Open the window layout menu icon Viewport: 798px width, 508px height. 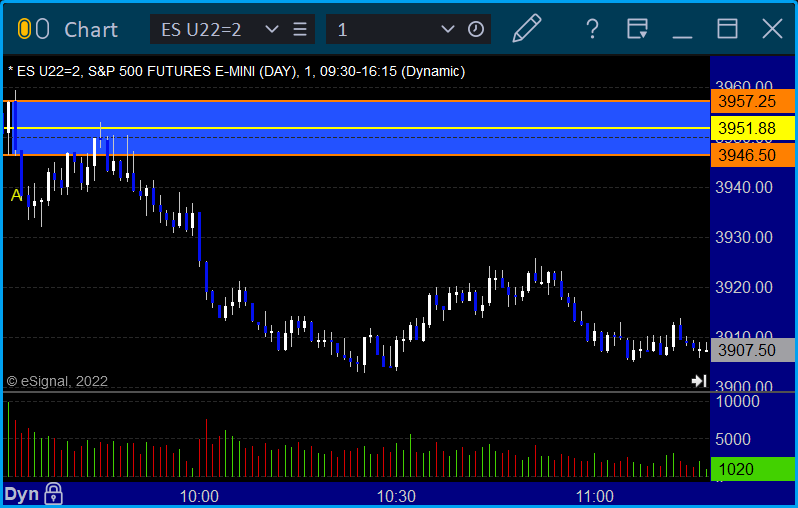[x=637, y=29]
